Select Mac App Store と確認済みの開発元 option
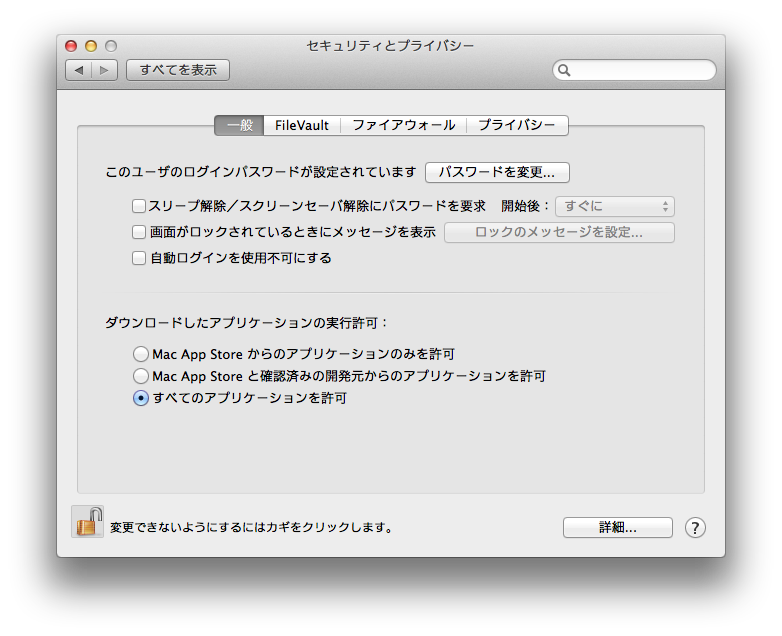The height and width of the screenshot is (636, 782). pos(141,376)
